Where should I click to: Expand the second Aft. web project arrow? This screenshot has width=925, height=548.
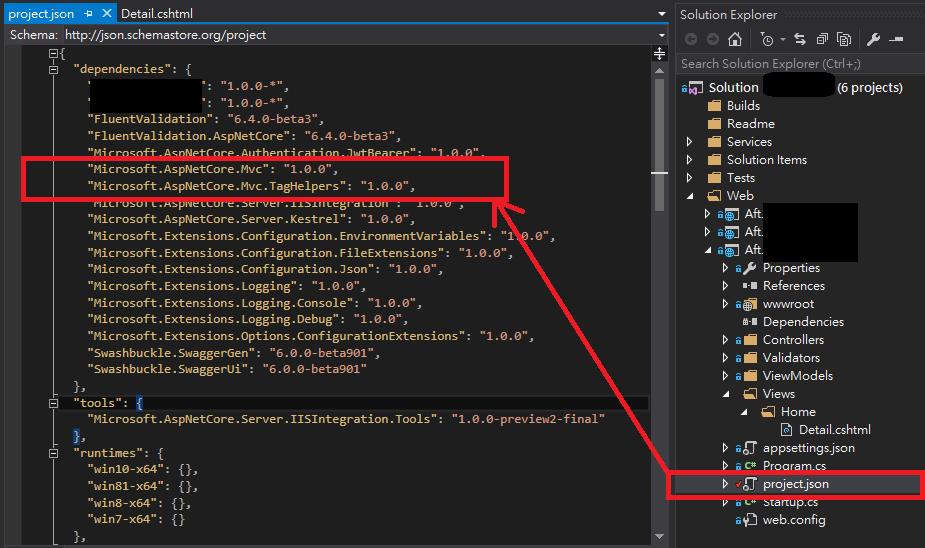(707, 232)
